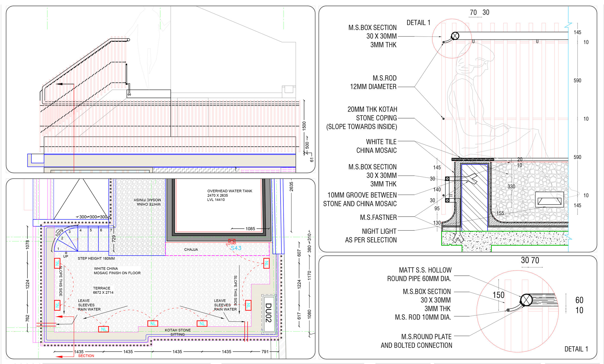Select MATT S.S. HOLLOW ROUND PIPE annotation
The height and width of the screenshot is (364, 604).
coord(420,274)
